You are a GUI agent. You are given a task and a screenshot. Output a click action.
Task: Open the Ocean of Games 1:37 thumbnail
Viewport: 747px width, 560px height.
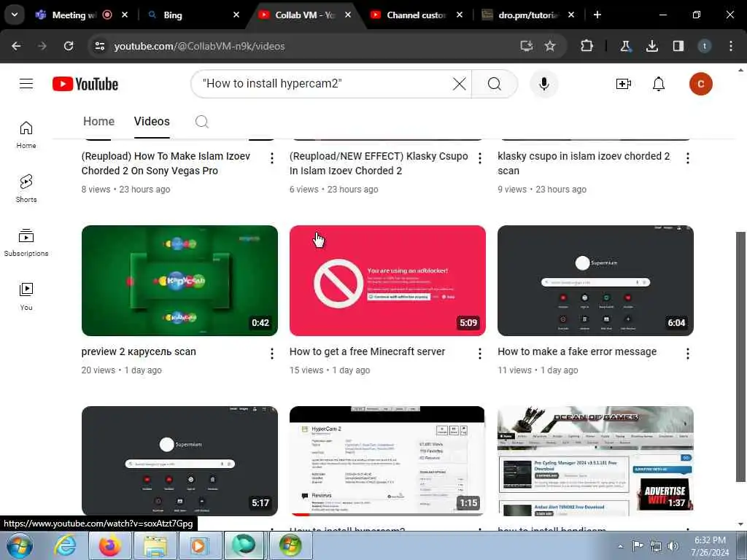[x=595, y=461]
